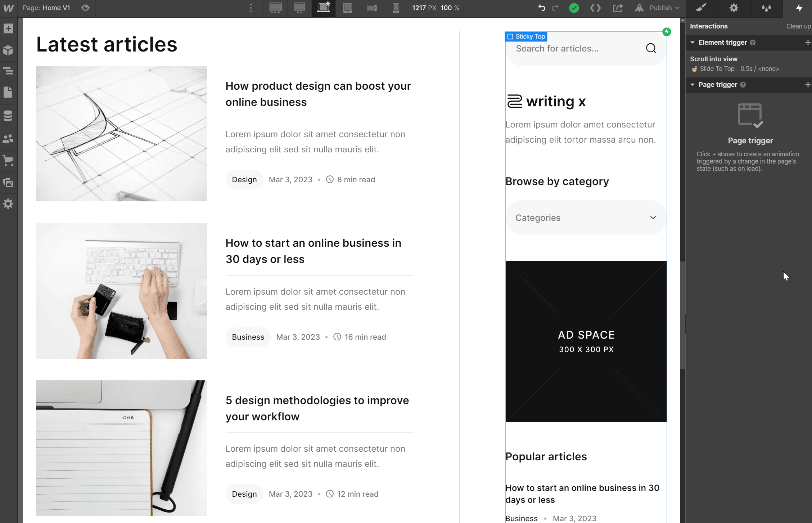Undo the last change
The width and height of the screenshot is (812, 523).
coord(541,8)
